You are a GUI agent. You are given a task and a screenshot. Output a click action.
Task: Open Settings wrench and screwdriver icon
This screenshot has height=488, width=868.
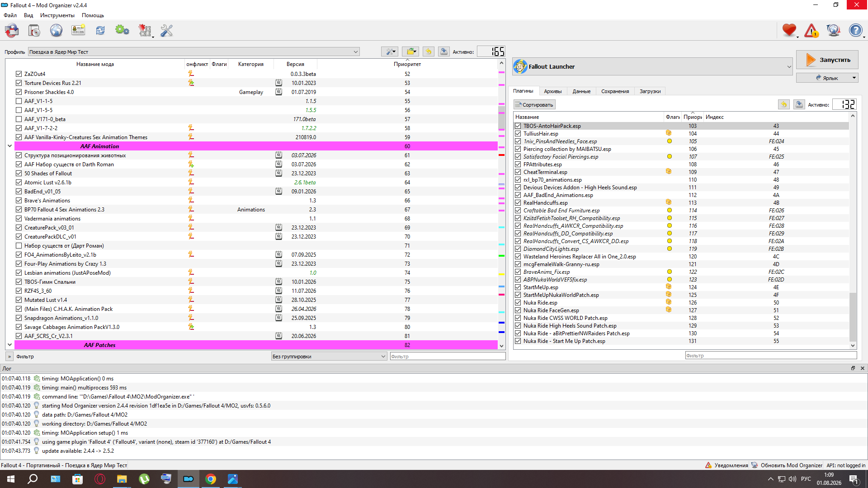[167, 30]
